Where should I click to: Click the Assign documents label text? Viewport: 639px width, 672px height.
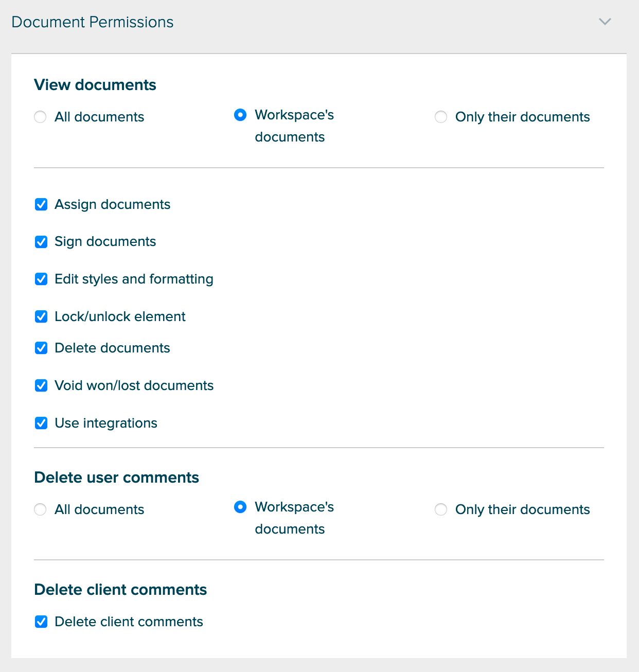pos(112,204)
